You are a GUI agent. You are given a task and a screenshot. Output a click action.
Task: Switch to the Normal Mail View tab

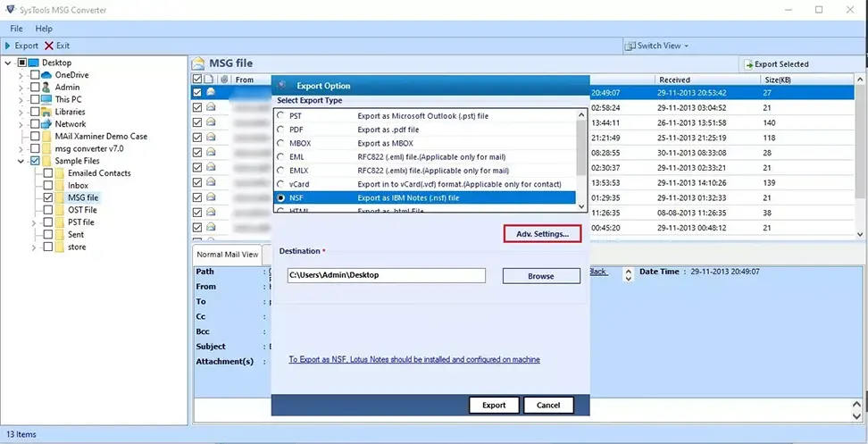[228, 255]
